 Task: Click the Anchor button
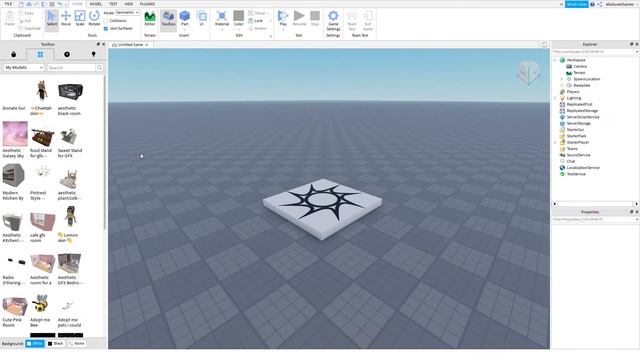point(258,29)
